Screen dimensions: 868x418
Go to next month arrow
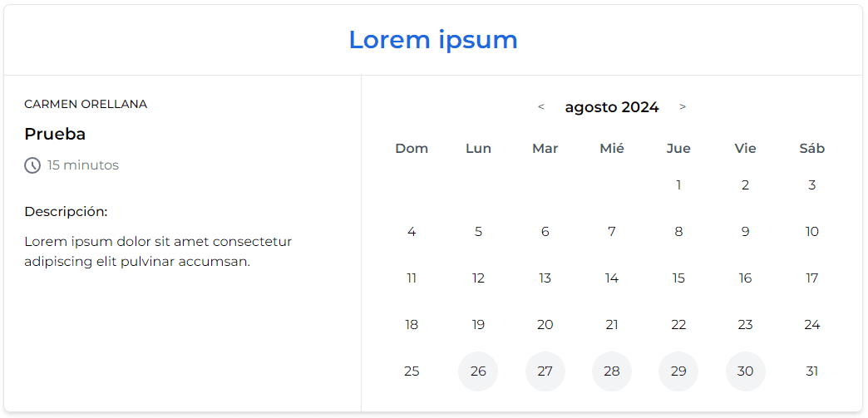tap(683, 107)
